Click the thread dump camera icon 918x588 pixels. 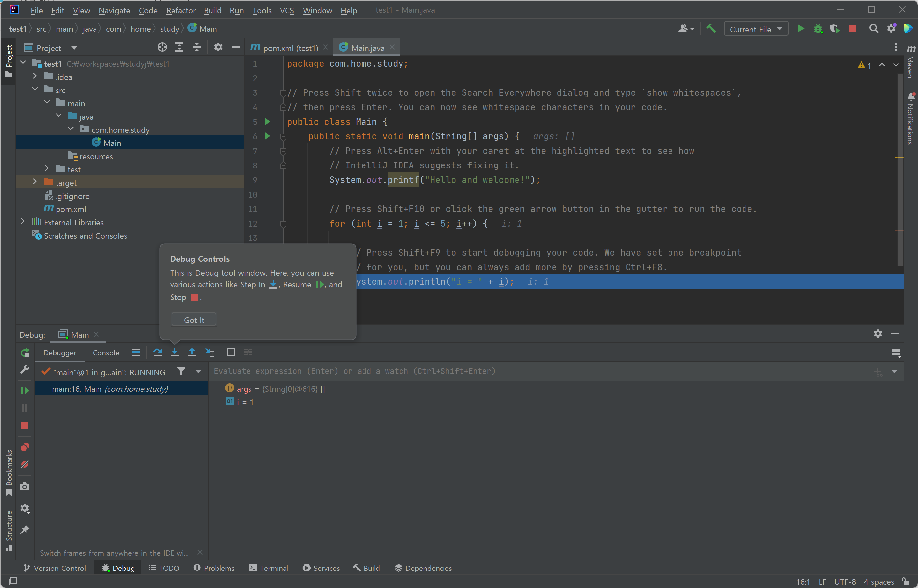[25, 487]
